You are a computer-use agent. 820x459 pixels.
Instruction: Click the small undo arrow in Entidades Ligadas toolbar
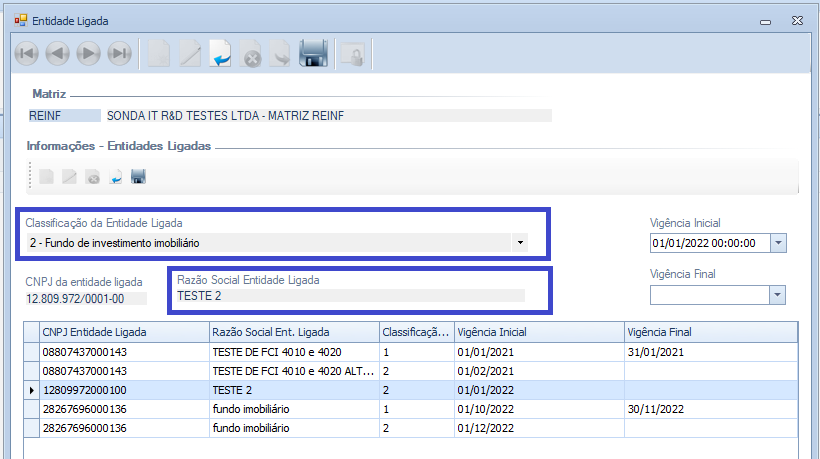(x=115, y=177)
